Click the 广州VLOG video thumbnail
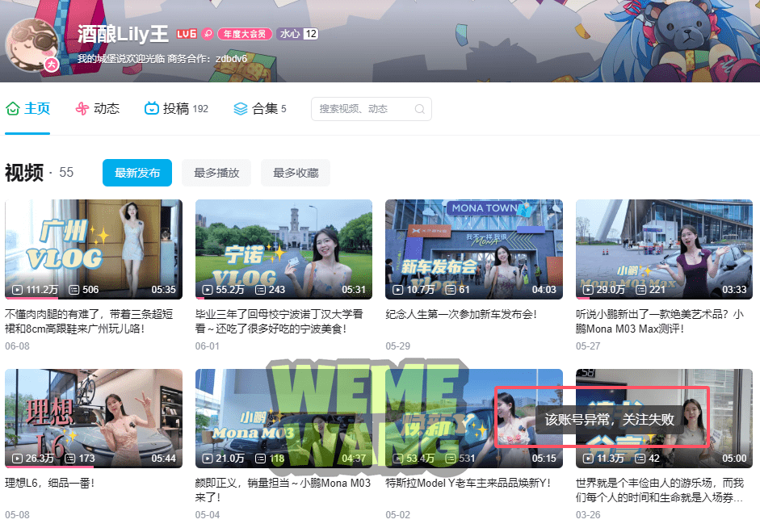This screenshot has width=760, height=532. point(93,249)
